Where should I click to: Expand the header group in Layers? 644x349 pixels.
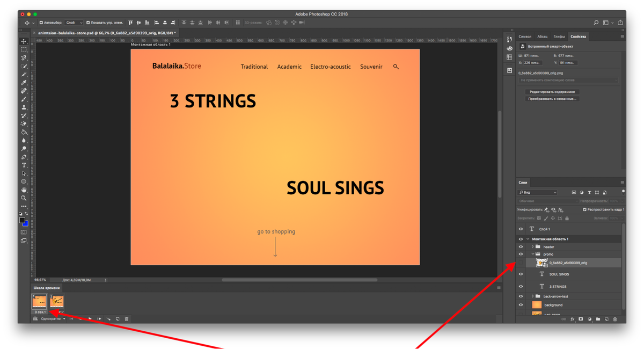532,247
